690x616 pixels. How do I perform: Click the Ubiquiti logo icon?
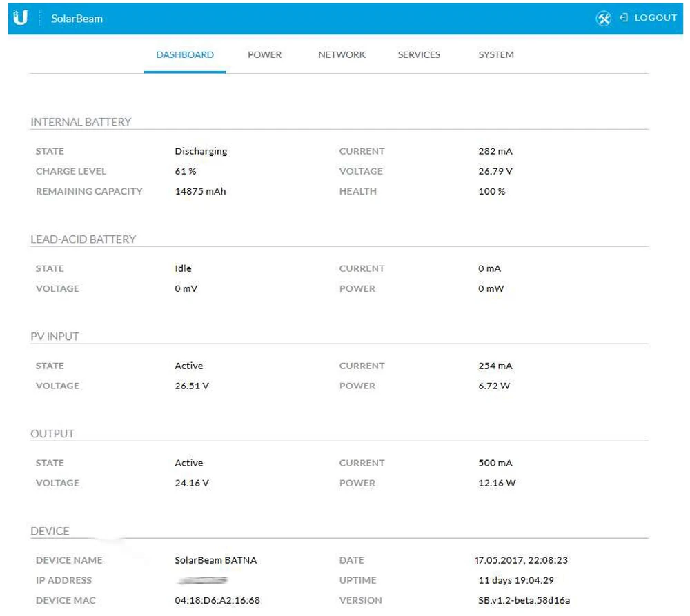click(21, 19)
